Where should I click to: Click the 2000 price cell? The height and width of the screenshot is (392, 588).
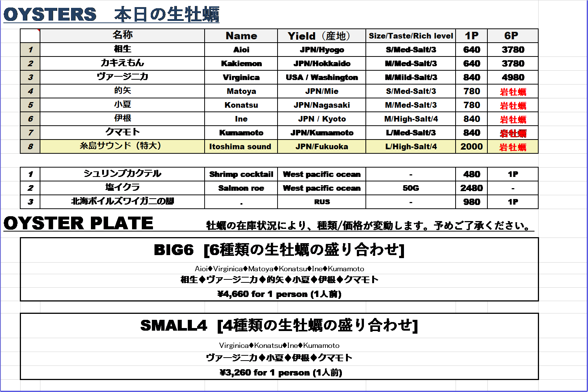(x=472, y=146)
